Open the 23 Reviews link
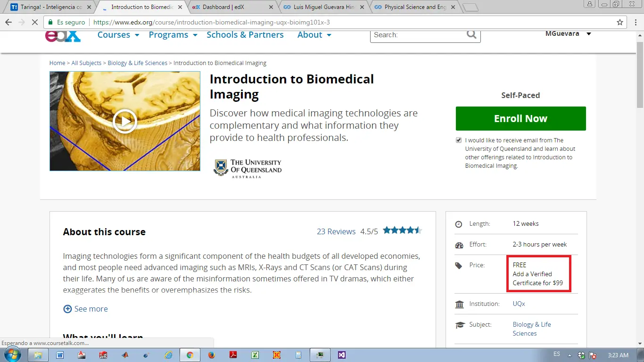The image size is (644, 362). [336, 231]
